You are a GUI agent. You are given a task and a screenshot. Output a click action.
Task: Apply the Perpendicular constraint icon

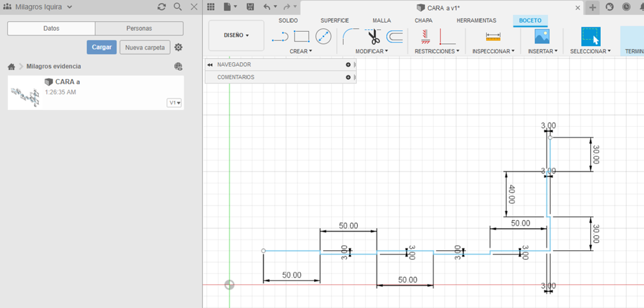click(448, 37)
